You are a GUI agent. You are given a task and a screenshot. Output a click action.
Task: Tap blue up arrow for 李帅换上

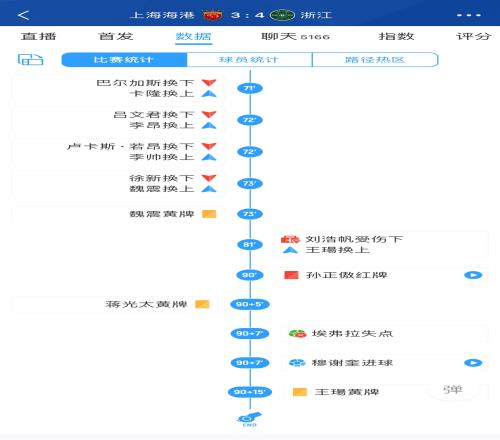[209, 157]
